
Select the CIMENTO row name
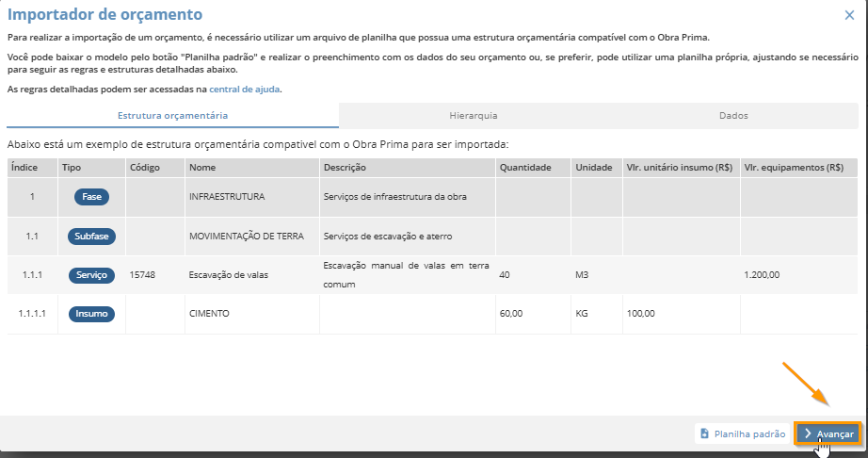tap(209, 314)
